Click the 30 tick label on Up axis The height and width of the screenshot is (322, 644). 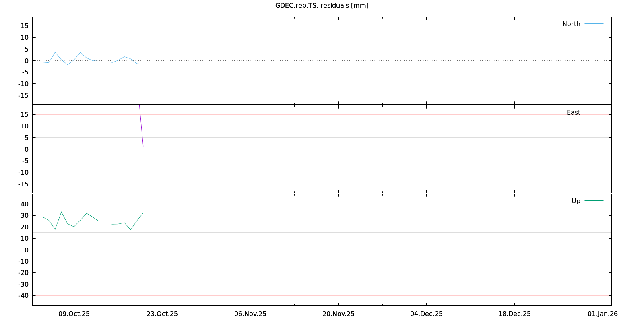coord(25,216)
